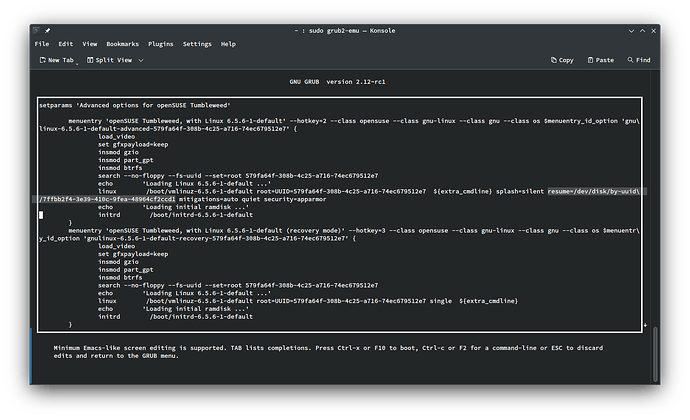
Task: Click the Split View button
Action: point(109,60)
